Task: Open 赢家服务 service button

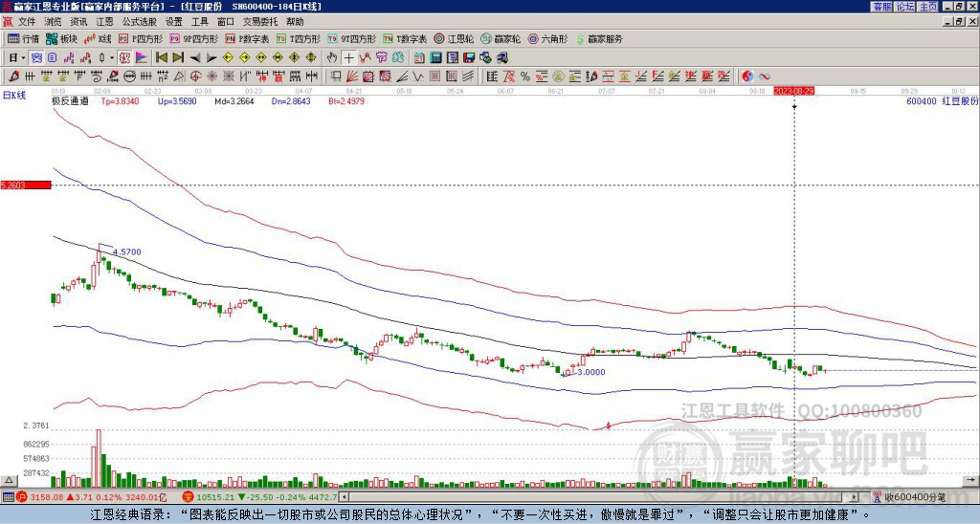Action: tap(599, 38)
